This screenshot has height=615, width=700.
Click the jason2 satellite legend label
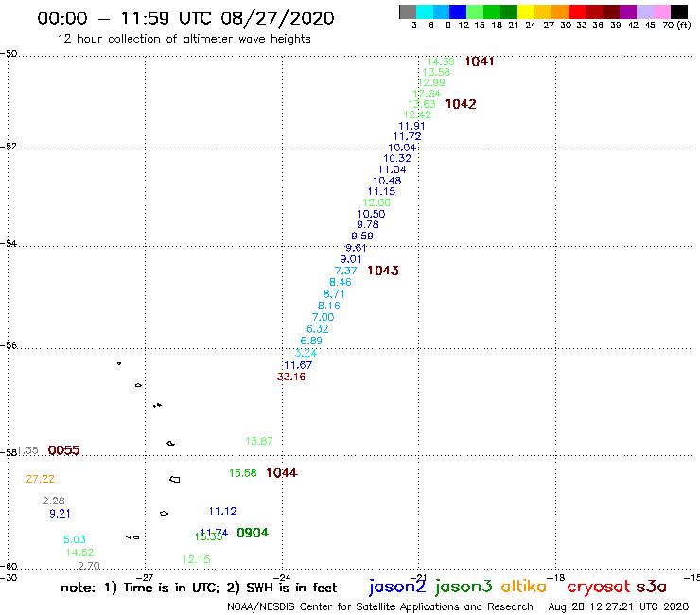tap(397, 587)
